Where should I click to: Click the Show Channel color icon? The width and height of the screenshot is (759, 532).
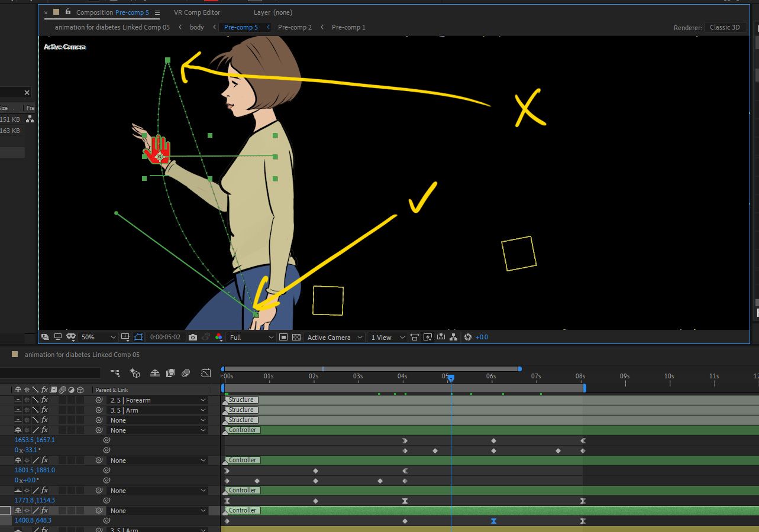point(219,337)
